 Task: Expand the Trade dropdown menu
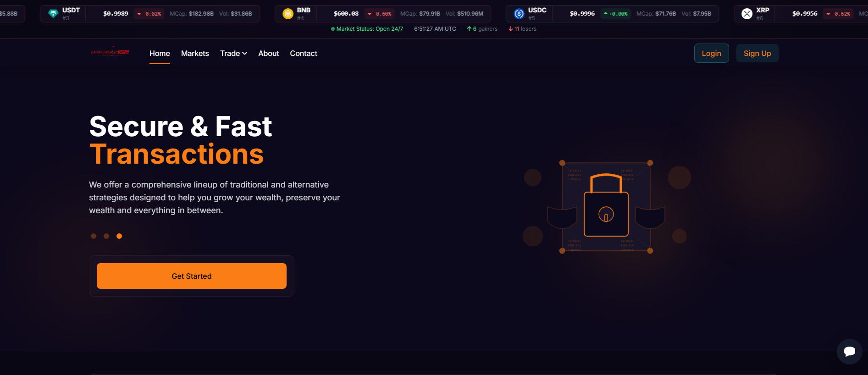click(233, 54)
